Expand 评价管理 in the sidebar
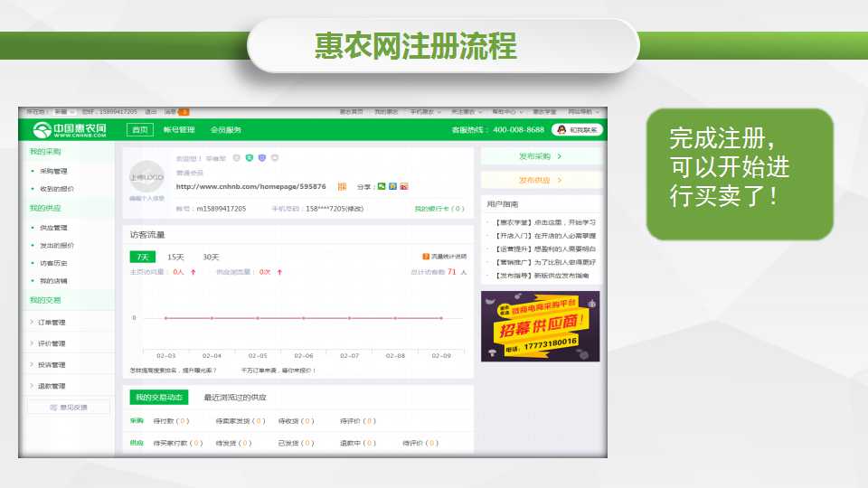 pos(52,343)
